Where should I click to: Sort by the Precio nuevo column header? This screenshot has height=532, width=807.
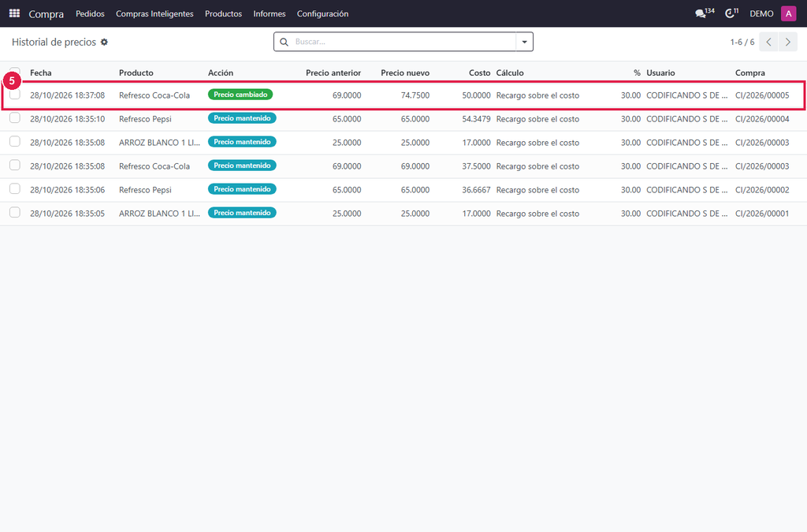point(405,73)
